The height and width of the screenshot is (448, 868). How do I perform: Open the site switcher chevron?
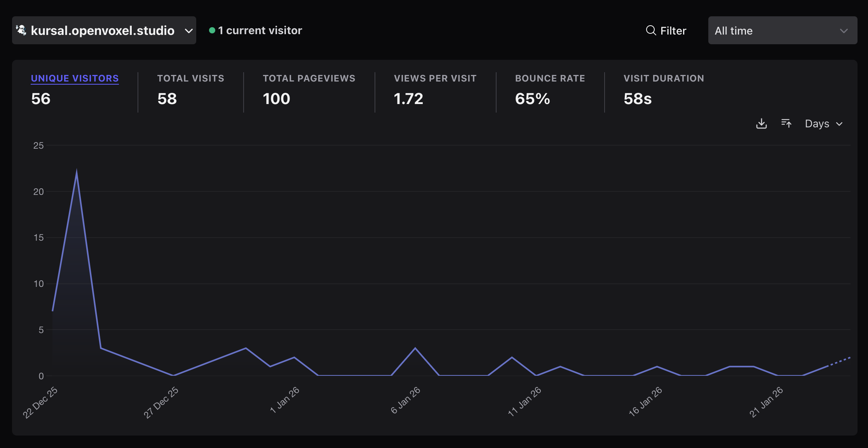tap(189, 31)
